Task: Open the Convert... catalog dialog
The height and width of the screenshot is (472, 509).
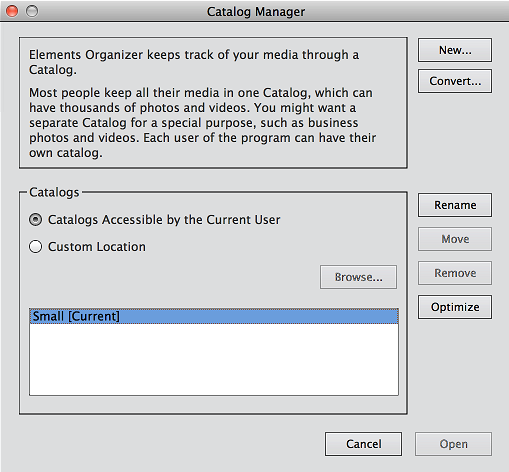Action: tap(455, 81)
